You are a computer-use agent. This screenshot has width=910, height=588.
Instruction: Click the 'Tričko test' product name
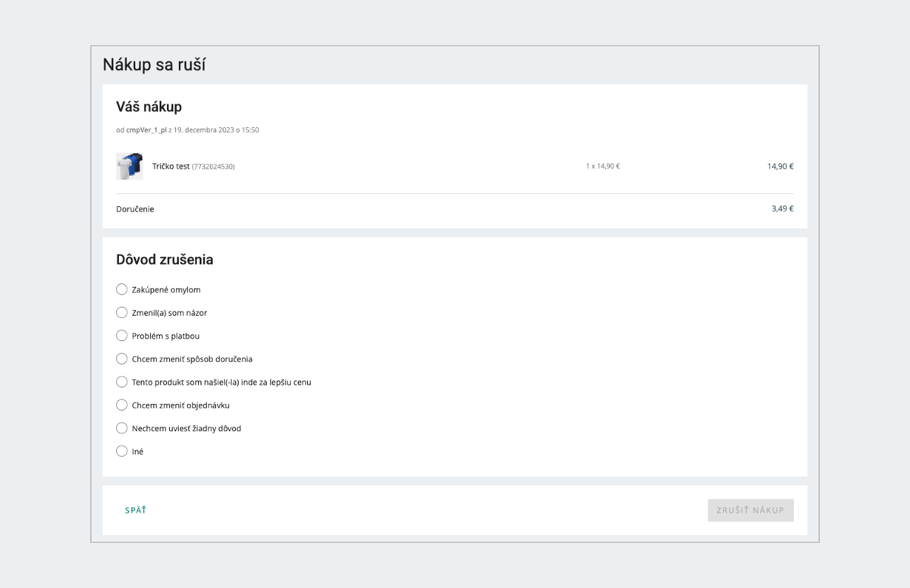pyautogui.click(x=171, y=166)
